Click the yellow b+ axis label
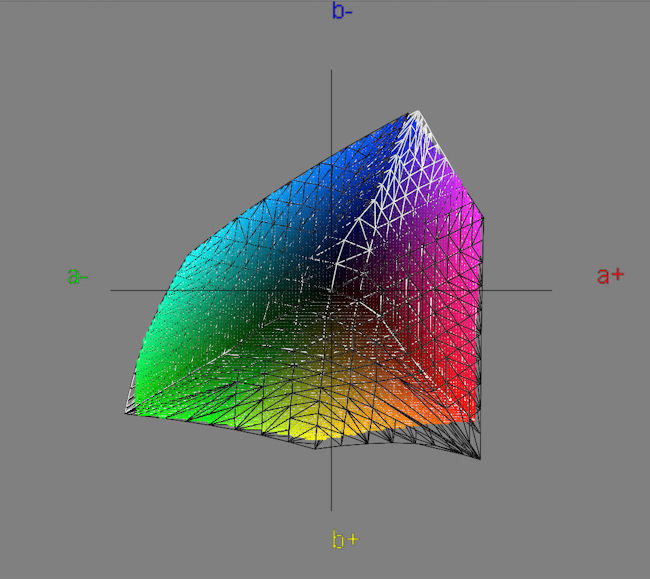The height and width of the screenshot is (579, 650). [345, 540]
